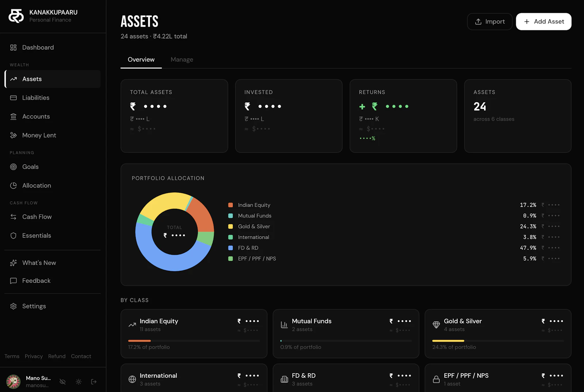The image size is (584, 392).
Task: Open the Mutual Funds class card
Action: coord(346,334)
